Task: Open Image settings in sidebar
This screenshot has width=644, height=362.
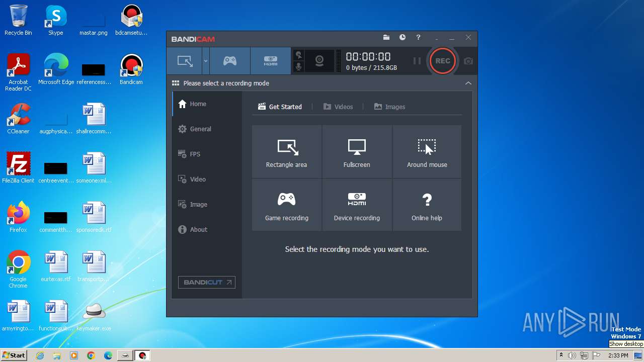Action: (207, 205)
